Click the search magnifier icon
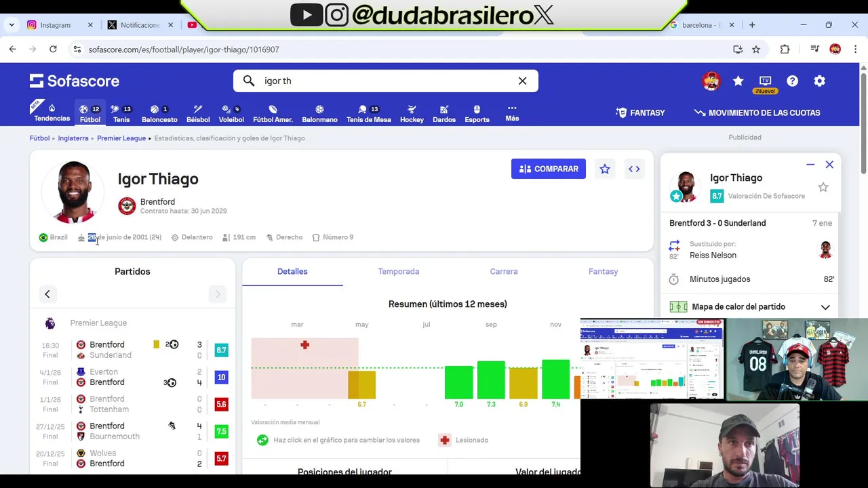The height and width of the screenshot is (488, 868). pos(249,81)
